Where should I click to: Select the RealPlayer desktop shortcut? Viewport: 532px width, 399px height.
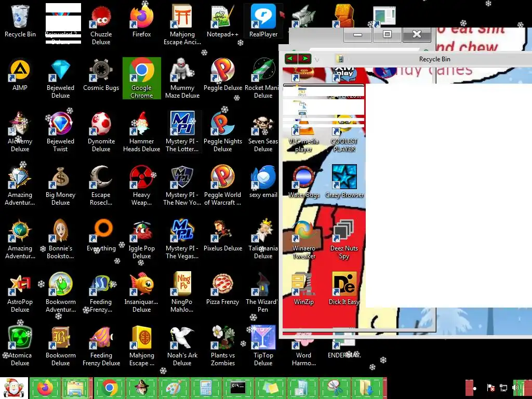[263, 21]
